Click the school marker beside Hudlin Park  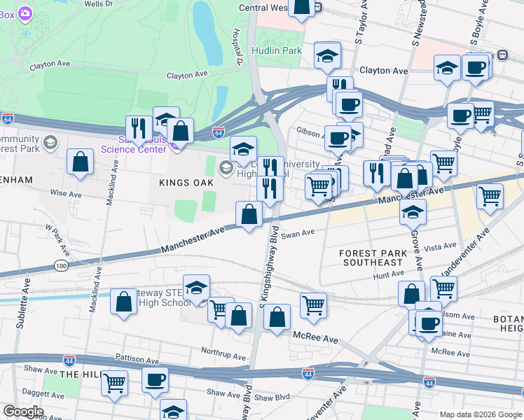pyautogui.click(x=327, y=57)
